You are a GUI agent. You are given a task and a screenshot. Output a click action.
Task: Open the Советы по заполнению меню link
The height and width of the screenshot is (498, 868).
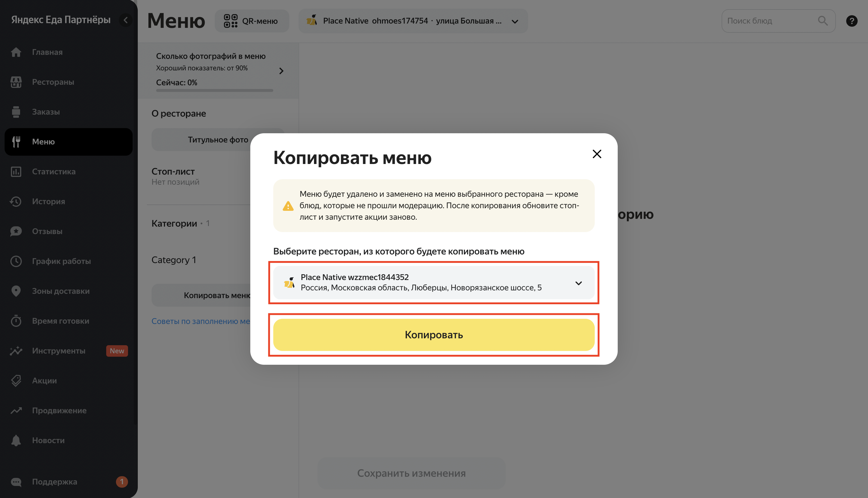(x=201, y=321)
